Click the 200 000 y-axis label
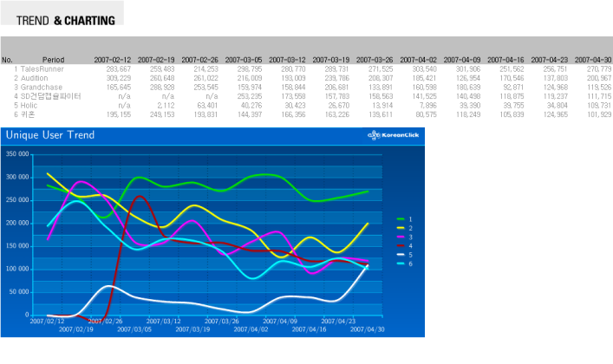The height and width of the screenshot is (364, 613). pos(17,224)
